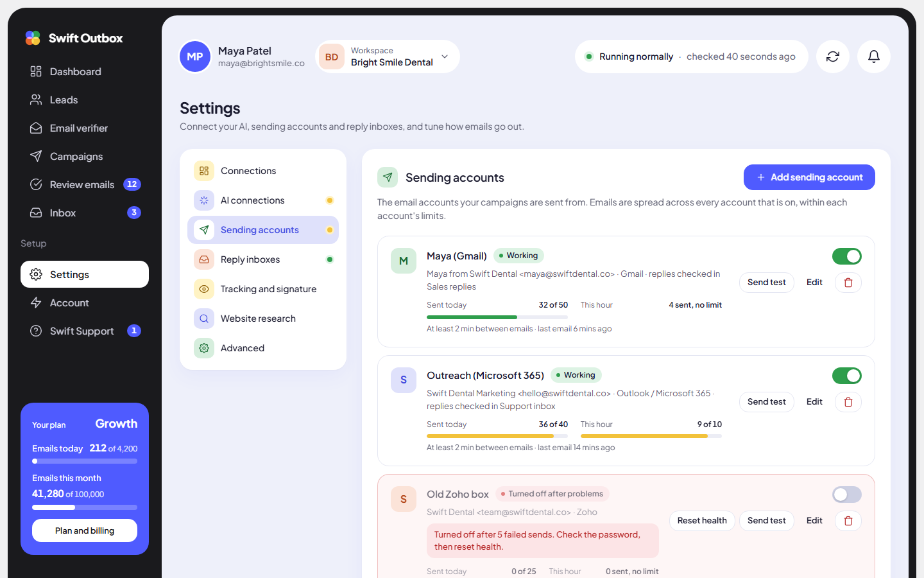
Task: Click the Swift Outbox logo icon
Action: [33, 38]
